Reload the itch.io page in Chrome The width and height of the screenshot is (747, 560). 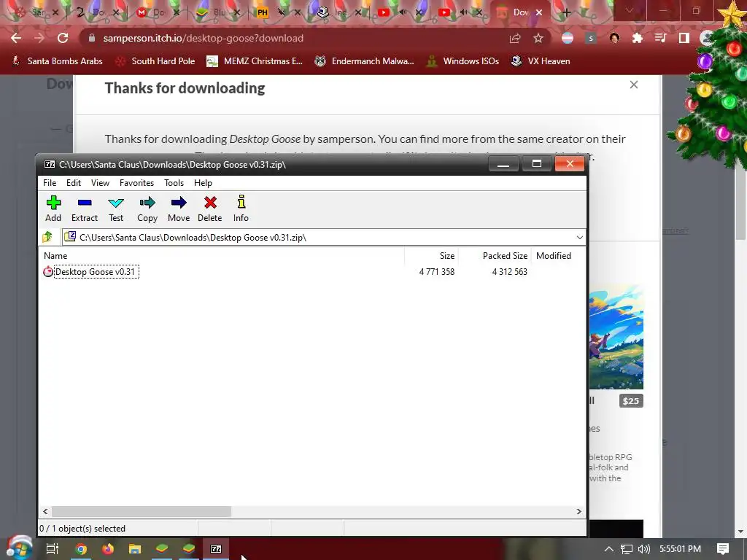point(63,38)
